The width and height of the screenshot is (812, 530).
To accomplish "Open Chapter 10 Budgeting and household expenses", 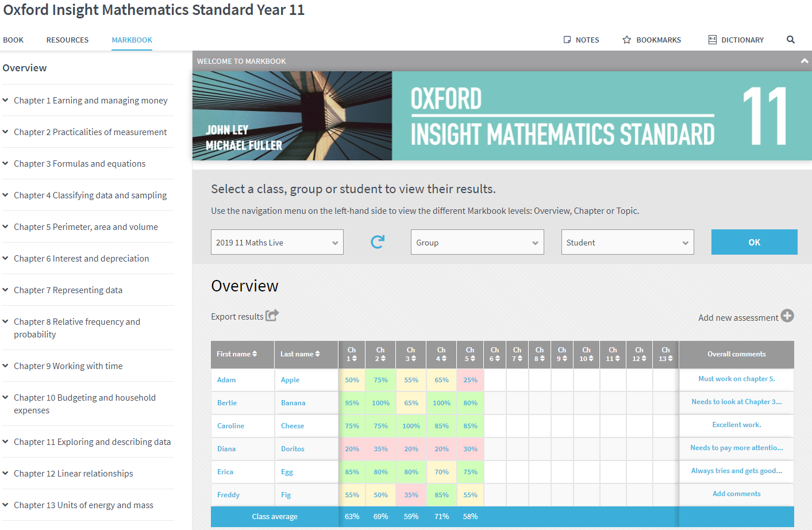I will pyautogui.click(x=84, y=404).
